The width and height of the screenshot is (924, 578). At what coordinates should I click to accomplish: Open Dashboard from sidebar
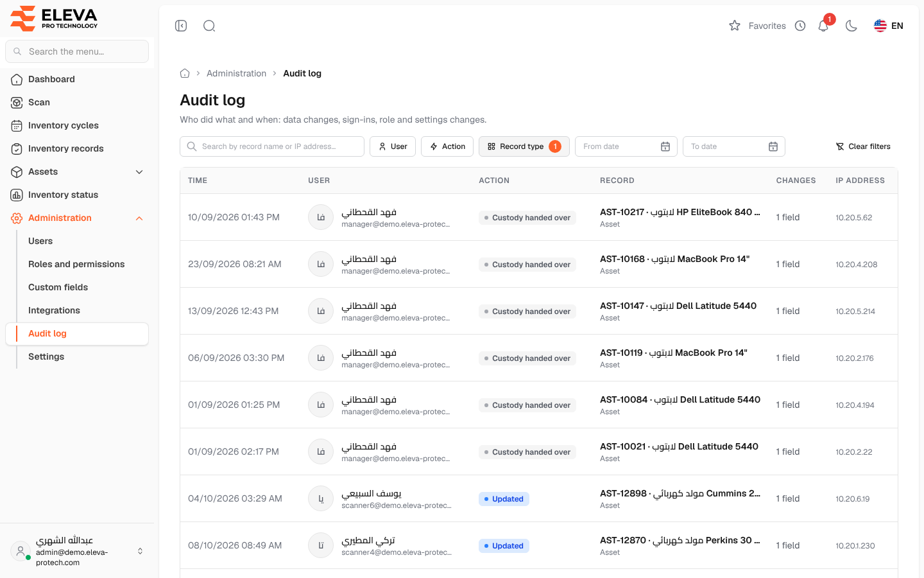click(77, 79)
